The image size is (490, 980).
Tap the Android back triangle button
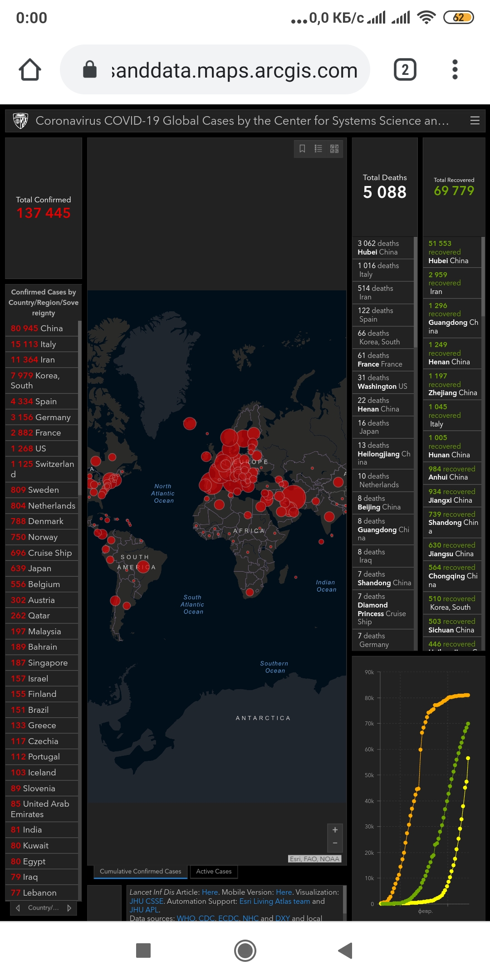[346, 951]
